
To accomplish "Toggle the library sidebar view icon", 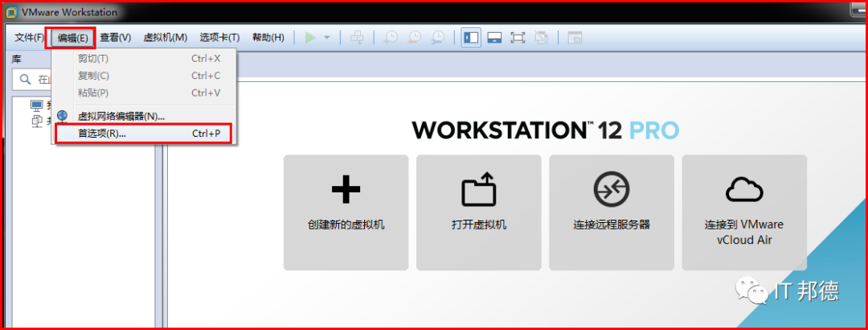I will [471, 38].
